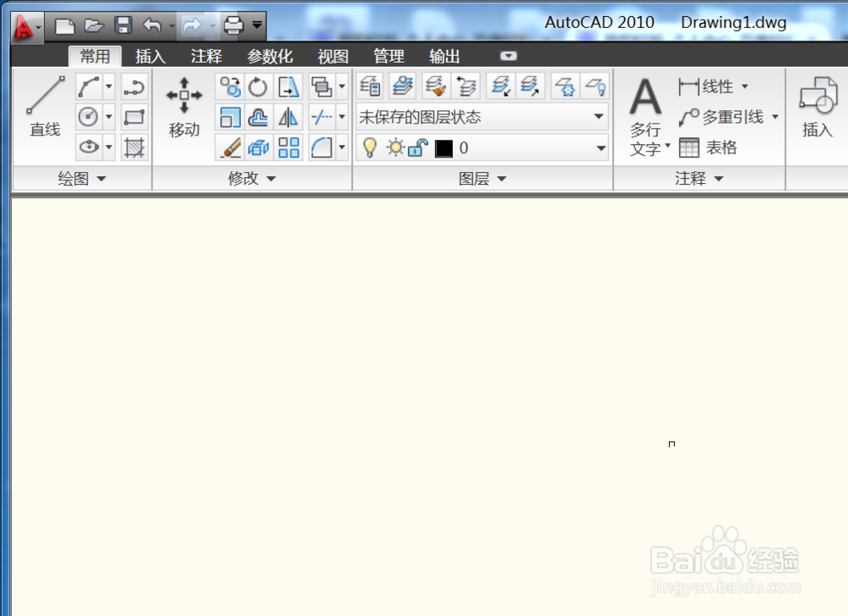Click the black layer 0 color swatch
The height and width of the screenshot is (616, 848).
pos(444,148)
